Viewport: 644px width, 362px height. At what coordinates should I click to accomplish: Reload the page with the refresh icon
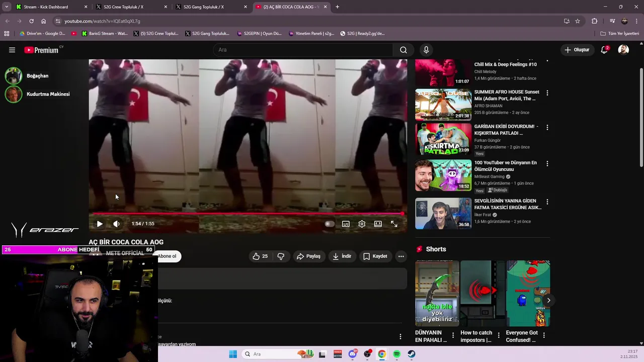[31, 21]
